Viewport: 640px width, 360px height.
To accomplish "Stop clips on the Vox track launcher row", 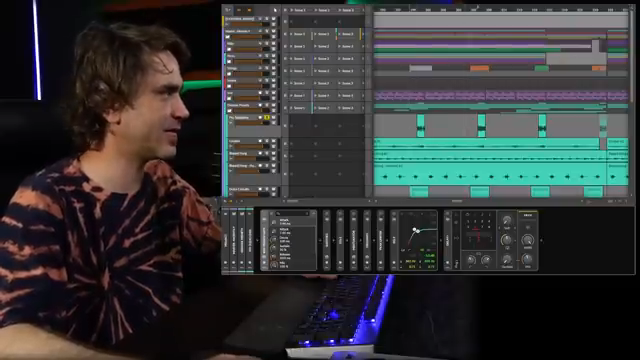I will tap(285, 96).
